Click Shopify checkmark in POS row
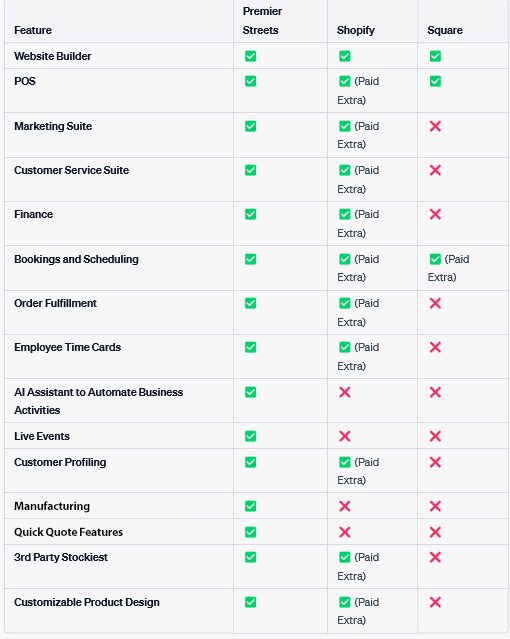Image resolution: width=510 pixels, height=639 pixels. (x=344, y=81)
